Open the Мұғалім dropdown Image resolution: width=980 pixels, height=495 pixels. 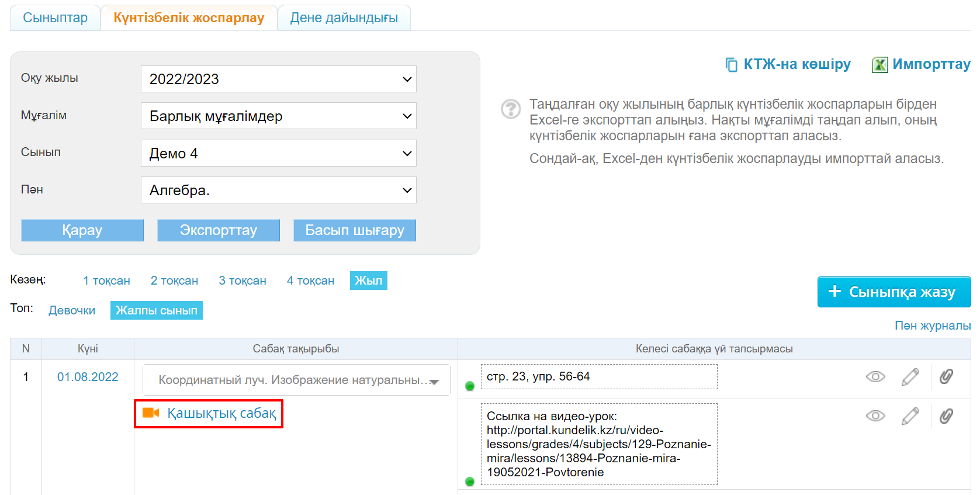(x=278, y=116)
